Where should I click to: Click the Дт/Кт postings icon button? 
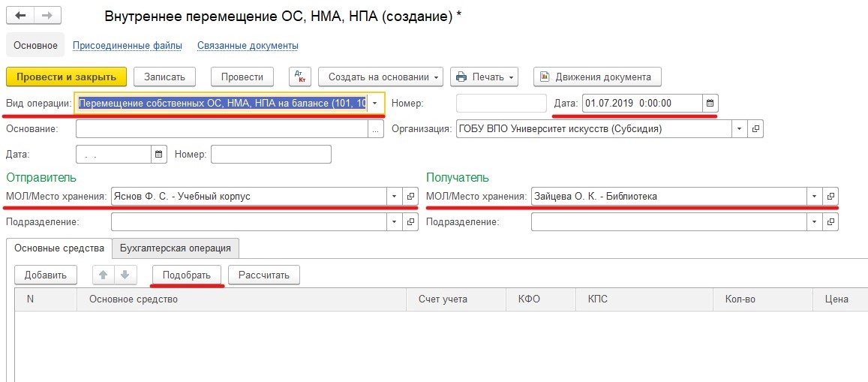click(x=299, y=77)
